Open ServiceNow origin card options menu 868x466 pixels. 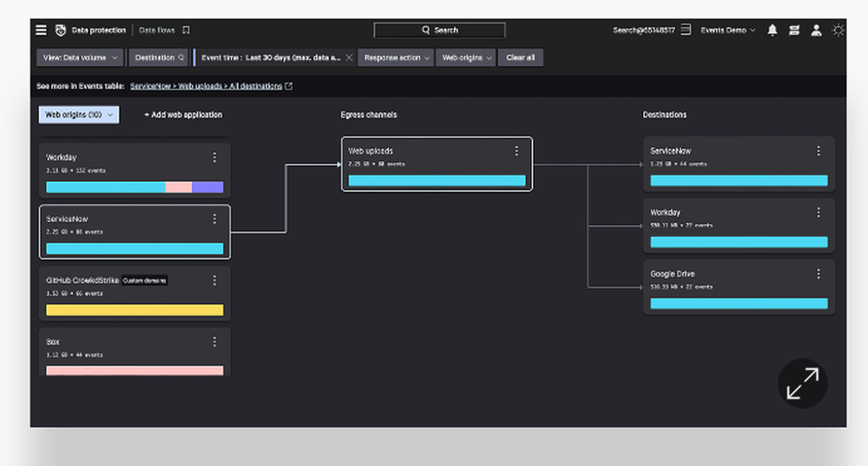[x=214, y=220]
